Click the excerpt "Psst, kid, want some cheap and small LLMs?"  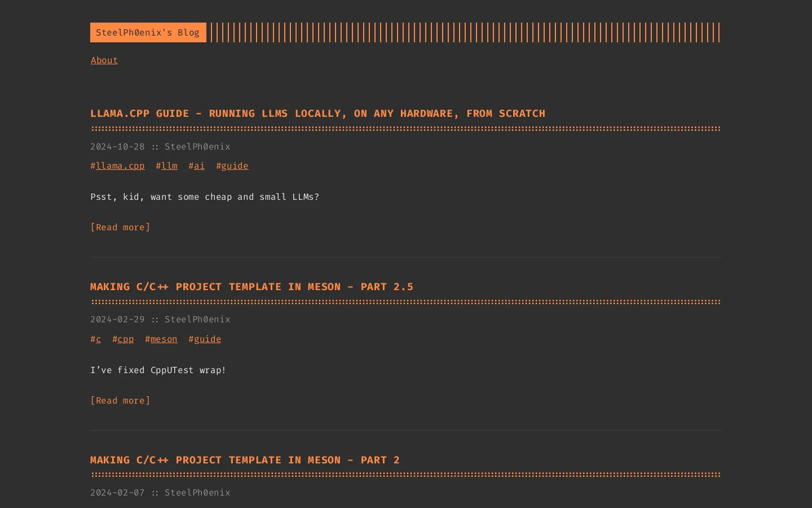pyautogui.click(x=205, y=197)
